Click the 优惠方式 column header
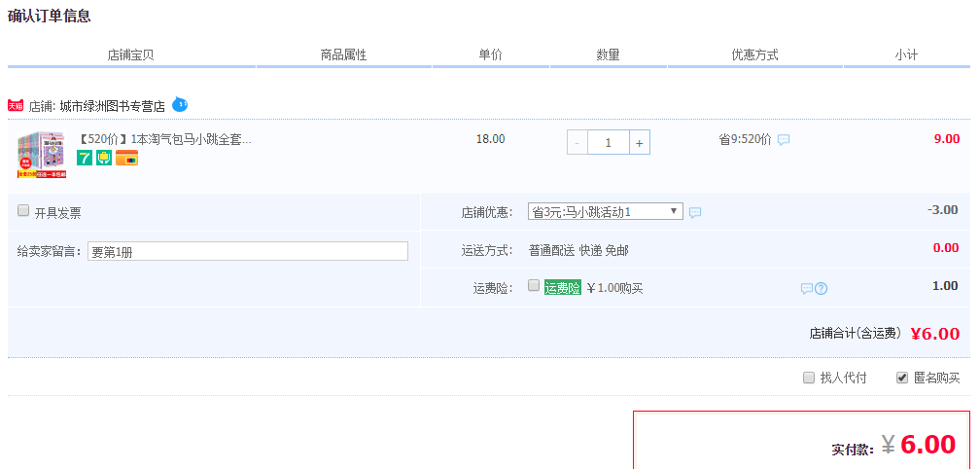 pyautogui.click(x=755, y=55)
